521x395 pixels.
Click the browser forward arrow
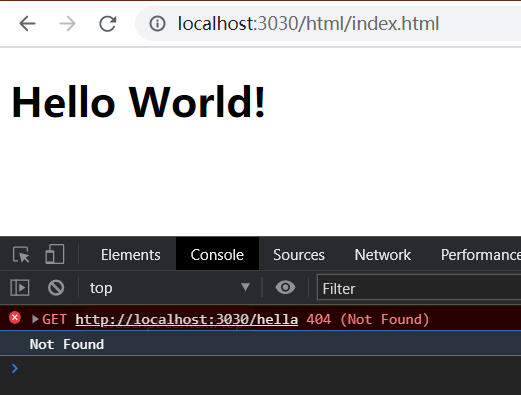pyautogui.click(x=67, y=24)
